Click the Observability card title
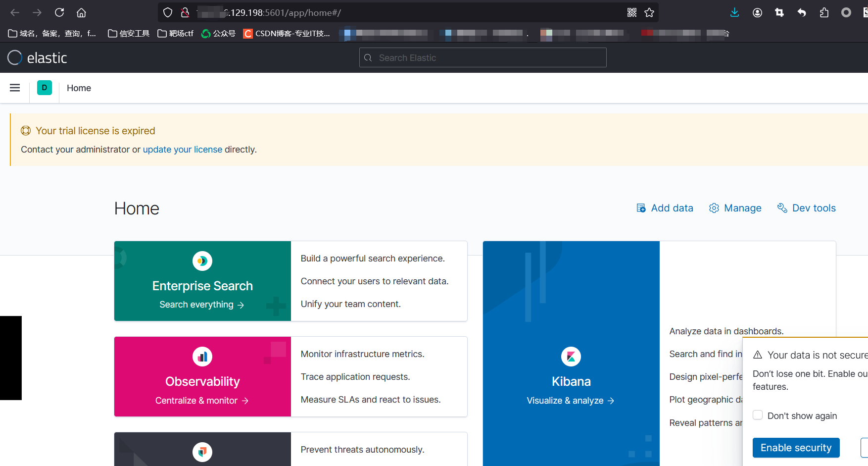The image size is (868, 466). tap(202, 381)
